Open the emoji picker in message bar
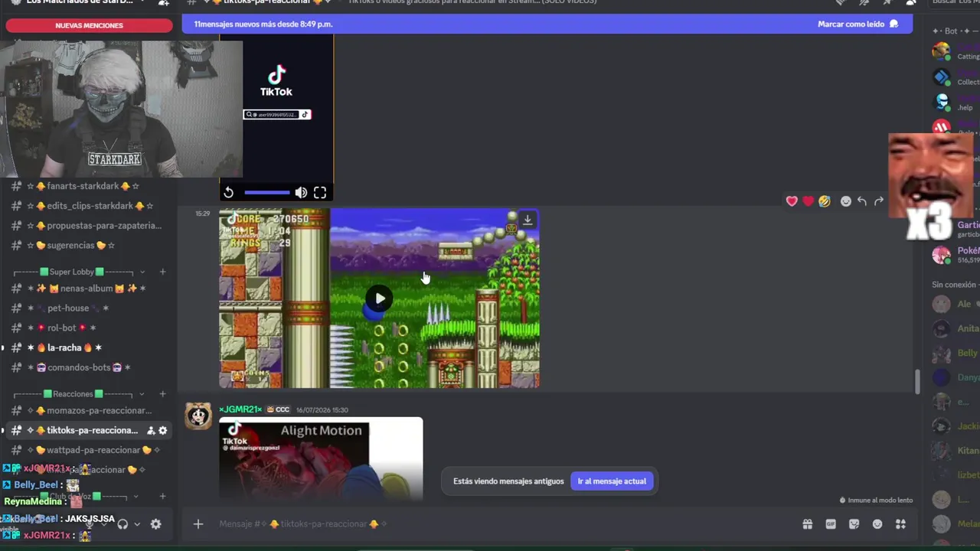 pos(877,524)
